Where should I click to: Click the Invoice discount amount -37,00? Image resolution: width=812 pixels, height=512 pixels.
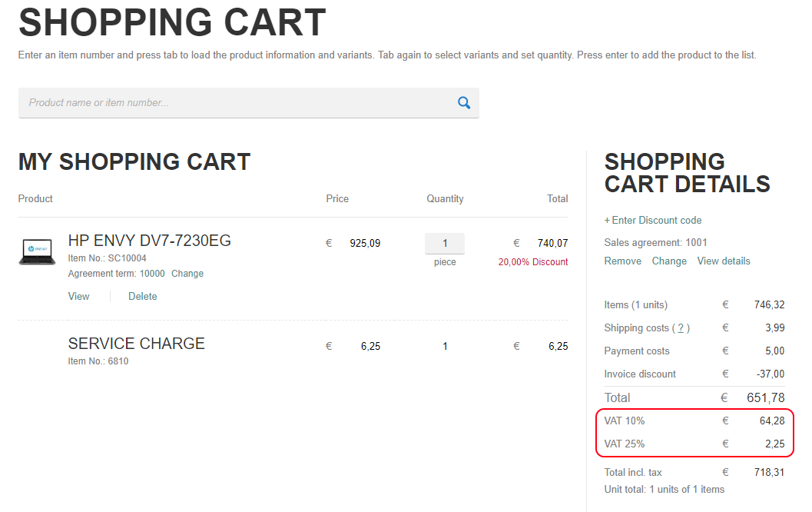pyautogui.click(x=771, y=374)
